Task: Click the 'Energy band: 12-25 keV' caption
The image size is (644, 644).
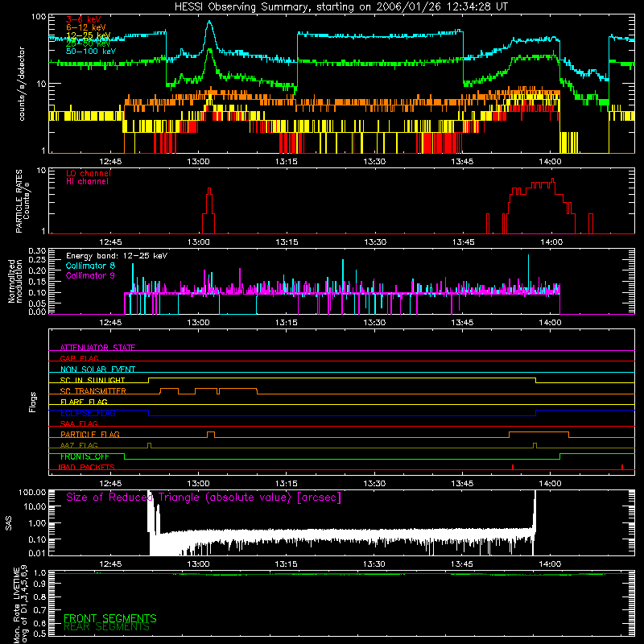Action: point(117,256)
